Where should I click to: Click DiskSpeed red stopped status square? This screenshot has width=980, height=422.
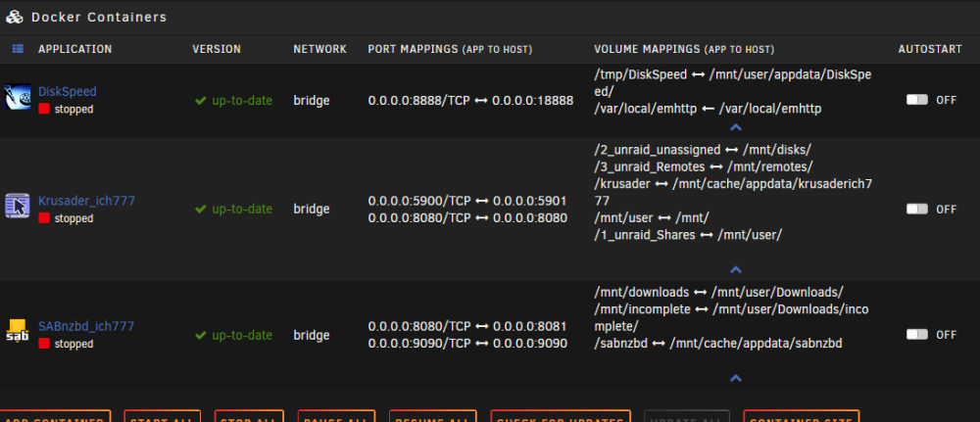(44, 109)
